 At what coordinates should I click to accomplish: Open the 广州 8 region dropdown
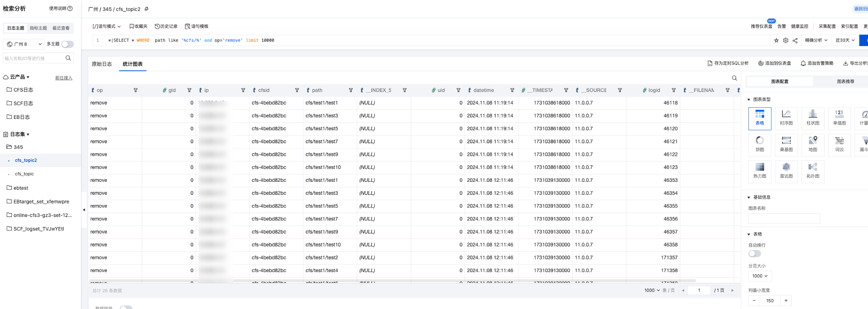click(24, 44)
